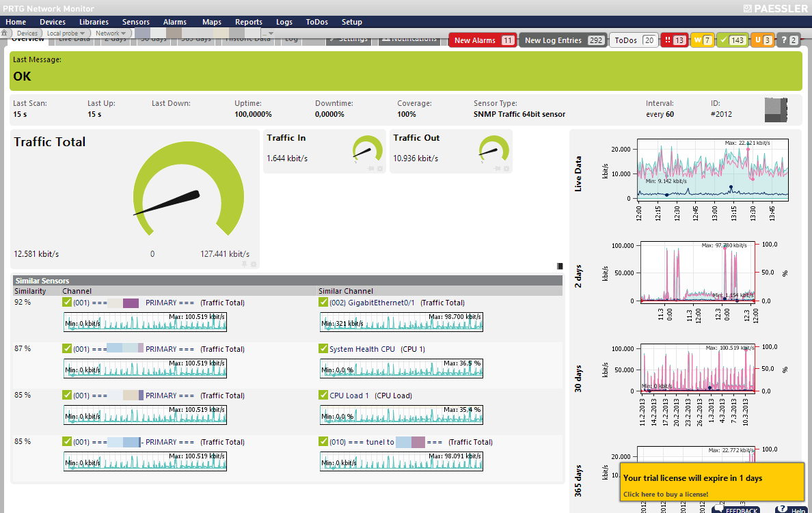Click the Paessler logo
This screenshot has height=513, width=812.
[775, 8]
